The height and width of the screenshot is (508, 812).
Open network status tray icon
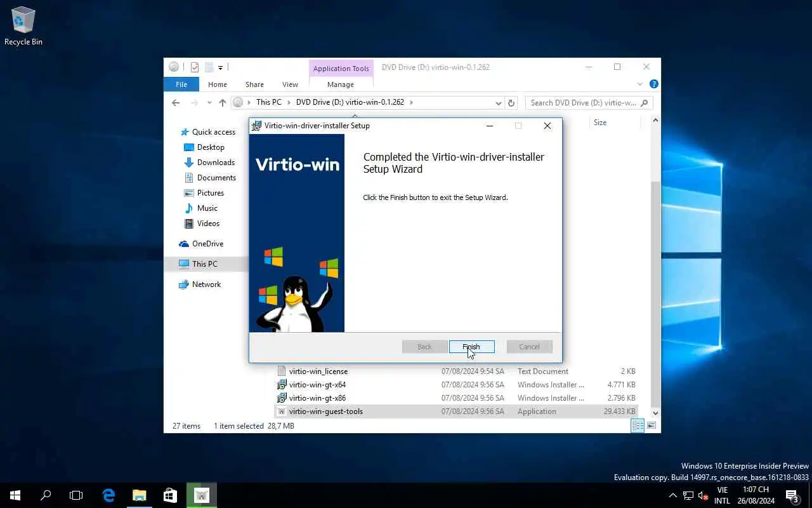click(688, 495)
